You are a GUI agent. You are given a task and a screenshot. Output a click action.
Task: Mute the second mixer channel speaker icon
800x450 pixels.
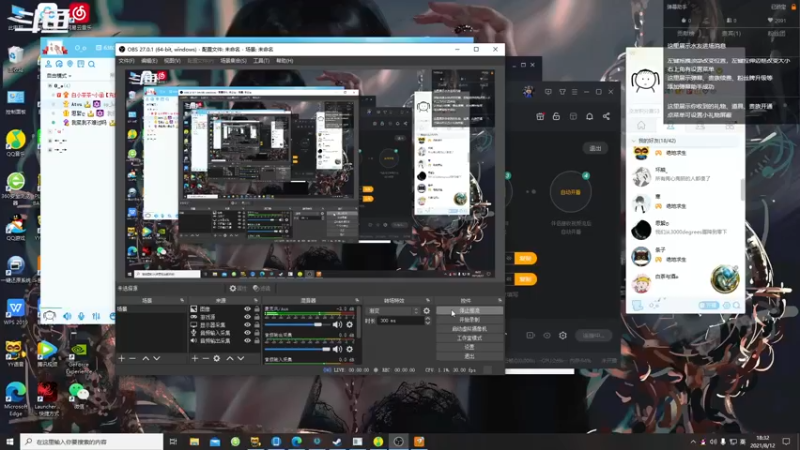[337, 349]
